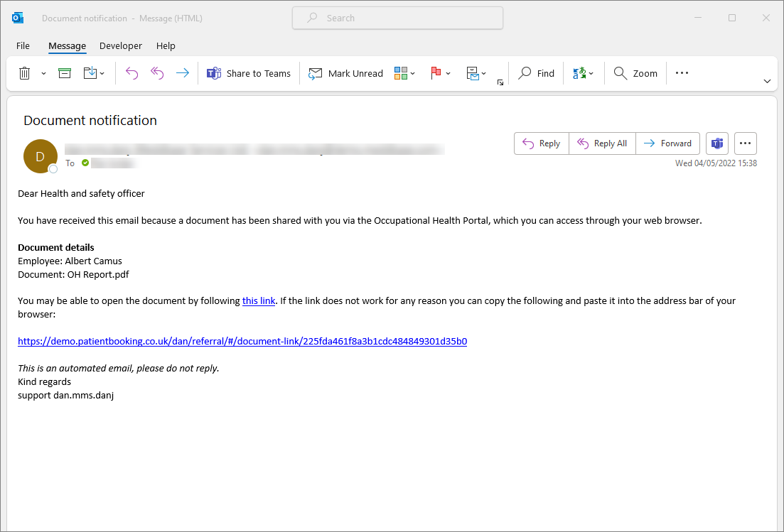Open Zoom from the ribbon
Image resolution: width=784 pixels, height=532 pixels.
(635, 73)
